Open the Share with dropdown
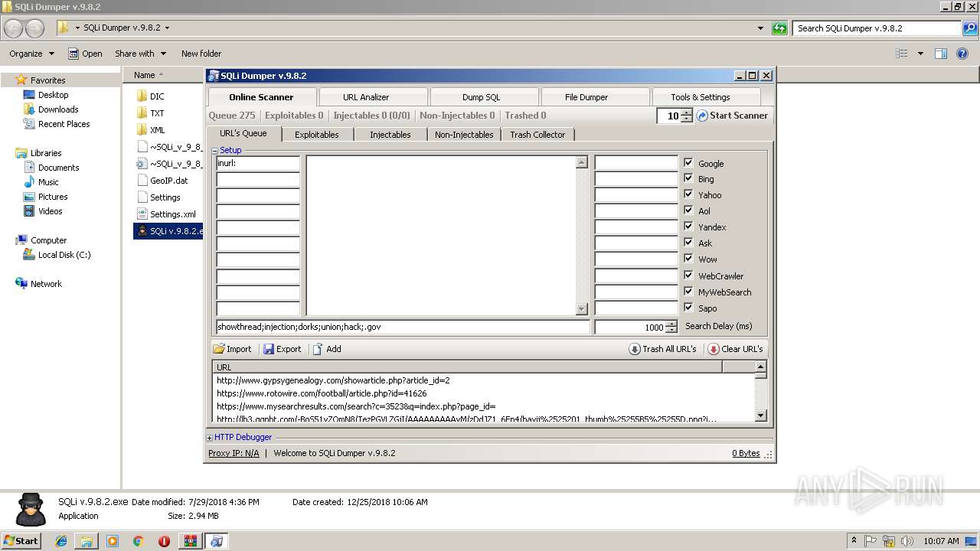 coord(140,54)
